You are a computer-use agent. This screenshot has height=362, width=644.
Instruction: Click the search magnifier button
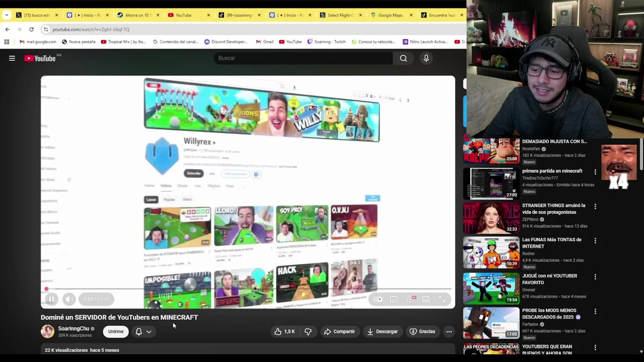click(404, 58)
